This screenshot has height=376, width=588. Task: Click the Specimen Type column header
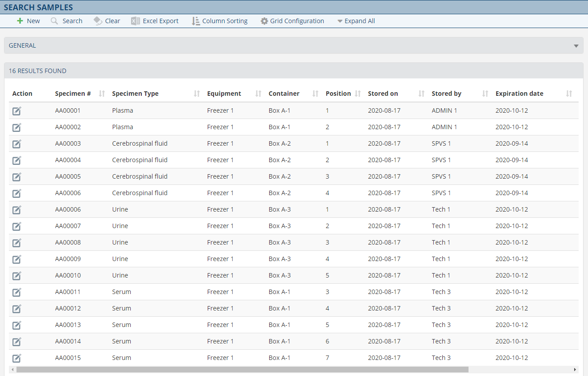click(135, 94)
